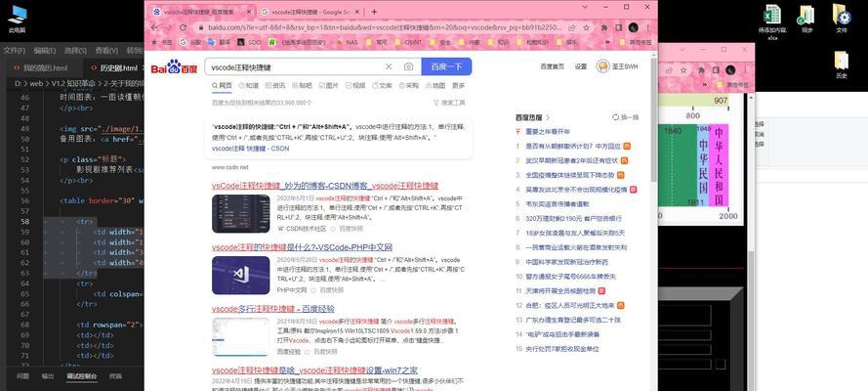Select the 图片 search category
868x391 pixels.
click(328, 85)
